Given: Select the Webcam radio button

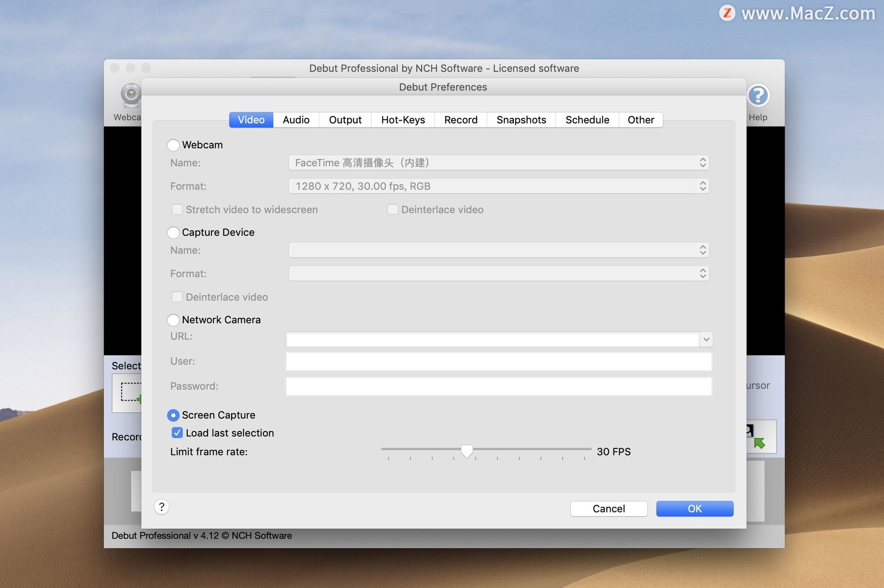Looking at the screenshot, I should coord(173,145).
